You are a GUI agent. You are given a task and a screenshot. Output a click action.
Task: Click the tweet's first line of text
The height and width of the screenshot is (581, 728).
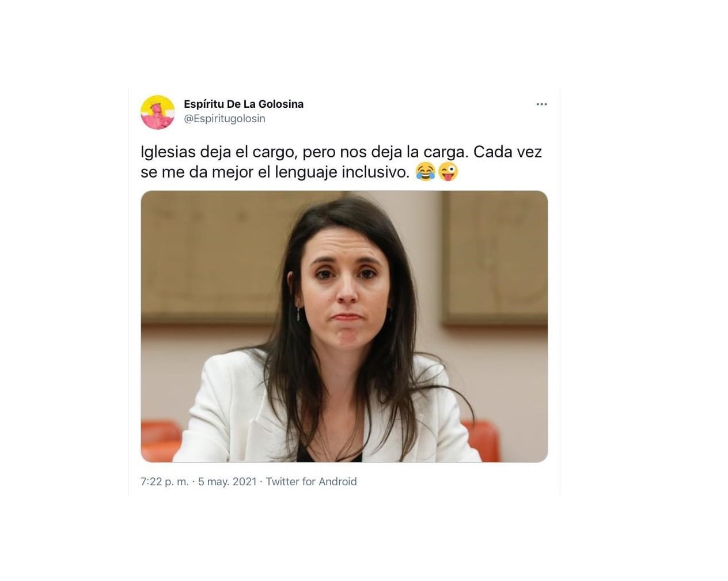pyautogui.click(x=341, y=152)
